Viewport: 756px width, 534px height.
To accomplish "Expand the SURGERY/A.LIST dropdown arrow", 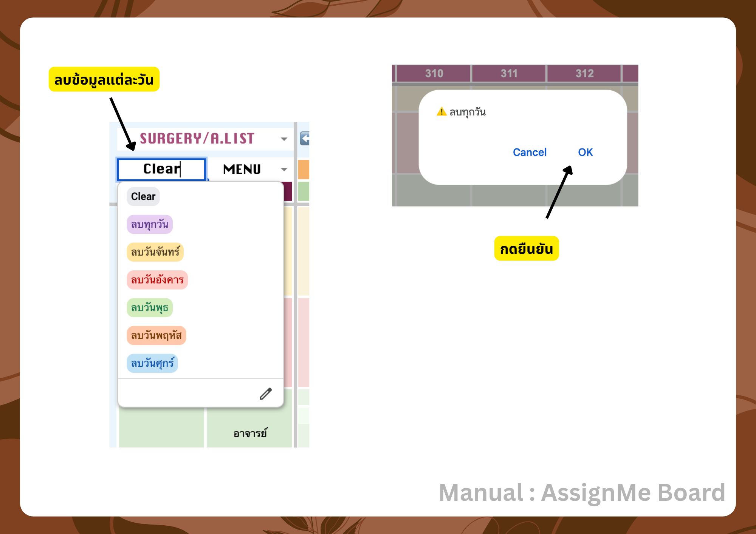I will point(284,139).
